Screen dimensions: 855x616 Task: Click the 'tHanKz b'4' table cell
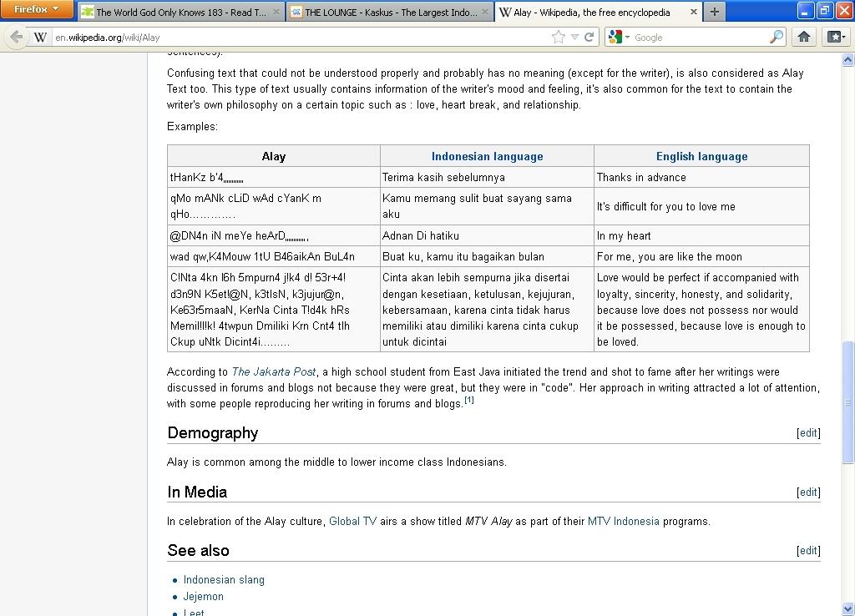coord(274,177)
